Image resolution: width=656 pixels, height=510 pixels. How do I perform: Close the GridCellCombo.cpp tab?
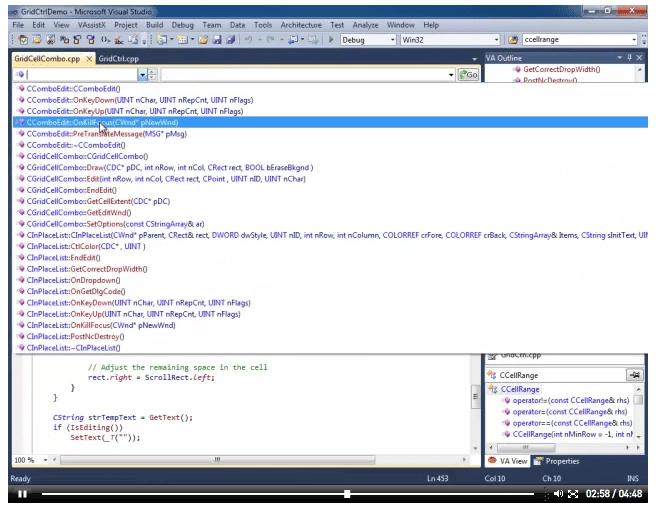click(89, 59)
